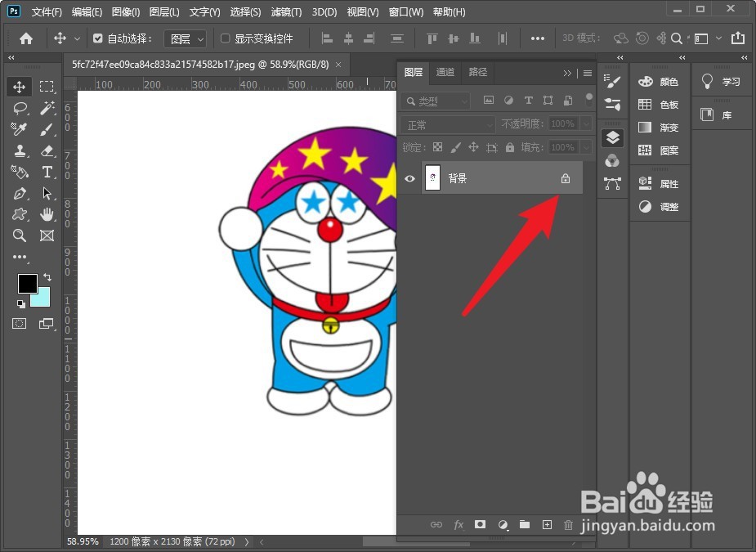756x552 pixels.
Task: Select the Pen tool
Action: pos(20,194)
